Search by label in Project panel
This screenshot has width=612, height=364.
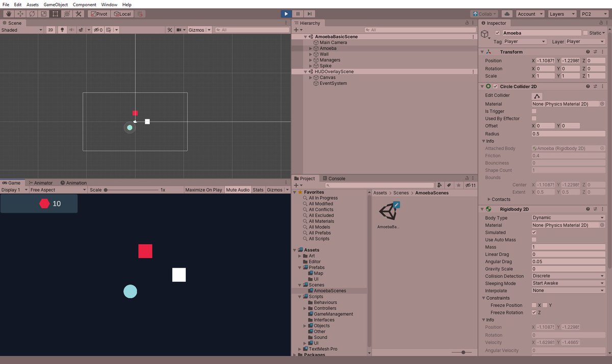point(449,186)
